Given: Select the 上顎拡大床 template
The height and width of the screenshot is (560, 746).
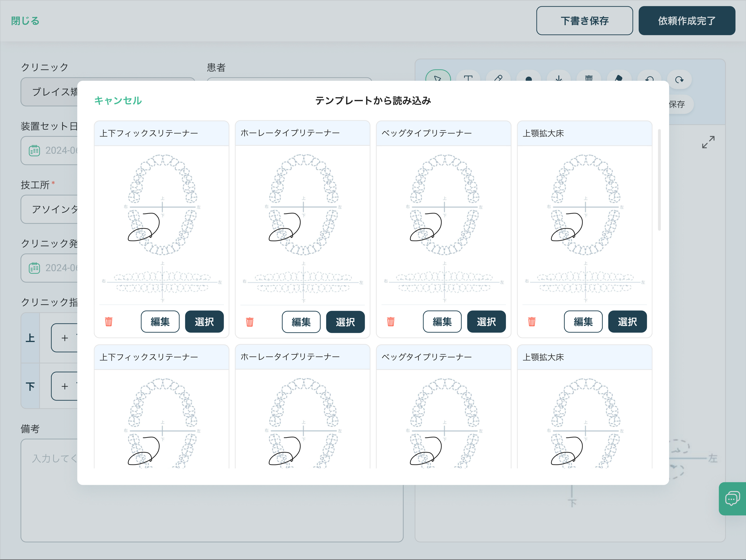Looking at the screenshot, I should pyautogui.click(x=627, y=322).
